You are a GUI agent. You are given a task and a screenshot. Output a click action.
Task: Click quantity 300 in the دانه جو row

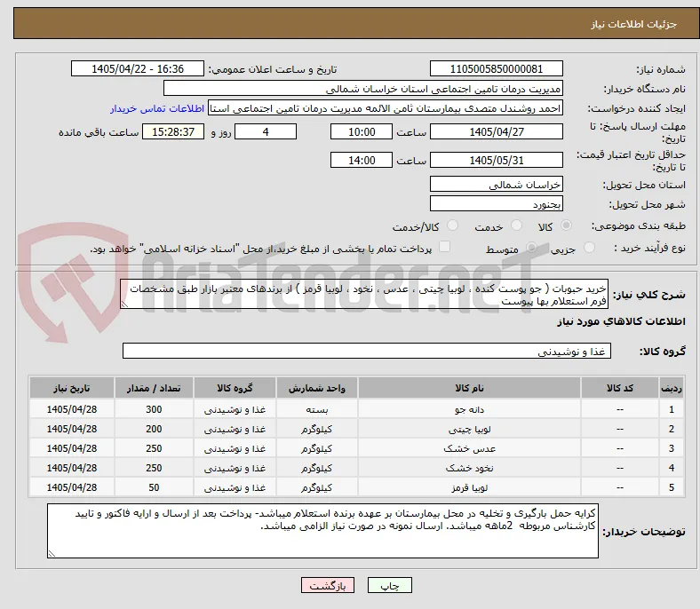tap(154, 409)
